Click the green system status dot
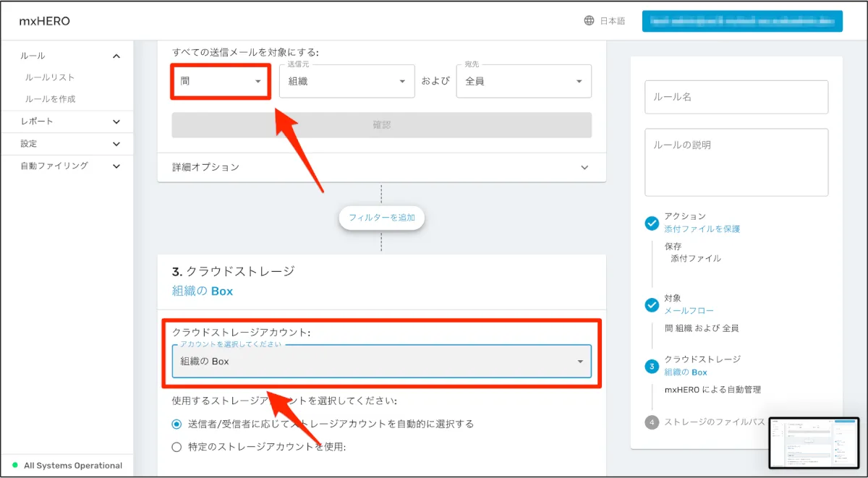Image resolution: width=868 pixels, height=478 pixels. pos(15,465)
